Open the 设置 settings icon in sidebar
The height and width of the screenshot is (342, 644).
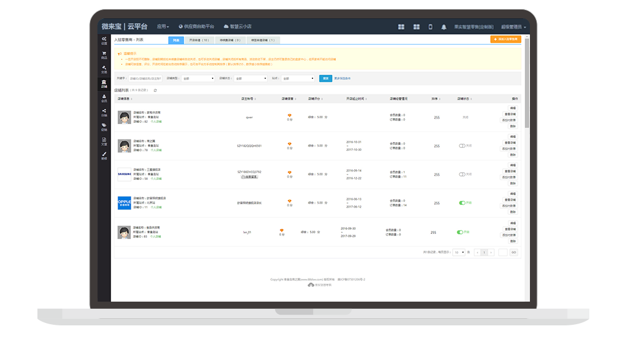(x=104, y=40)
